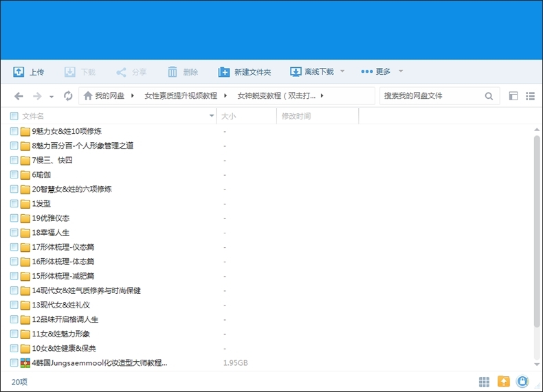The height and width of the screenshot is (392, 543).
Task: Navigate to 我的网盘 in breadcrumb
Action: (x=109, y=96)
